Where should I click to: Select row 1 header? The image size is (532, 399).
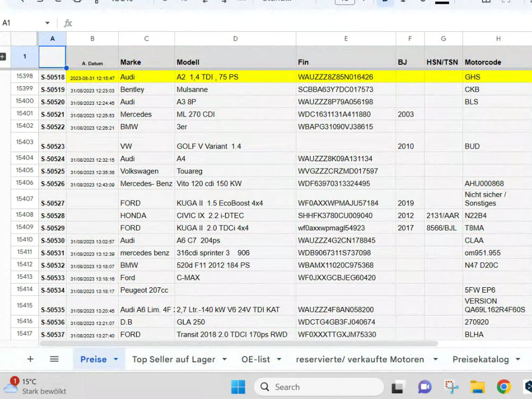24,57
